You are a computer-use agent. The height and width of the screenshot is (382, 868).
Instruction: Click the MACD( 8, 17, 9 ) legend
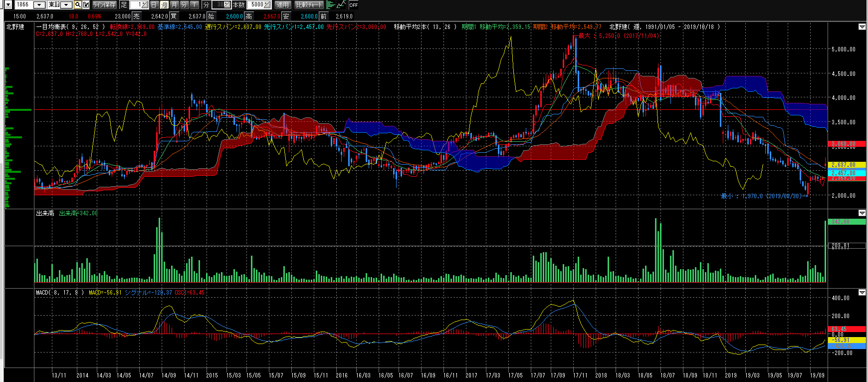pyautogui.click(x=60, y=293)
